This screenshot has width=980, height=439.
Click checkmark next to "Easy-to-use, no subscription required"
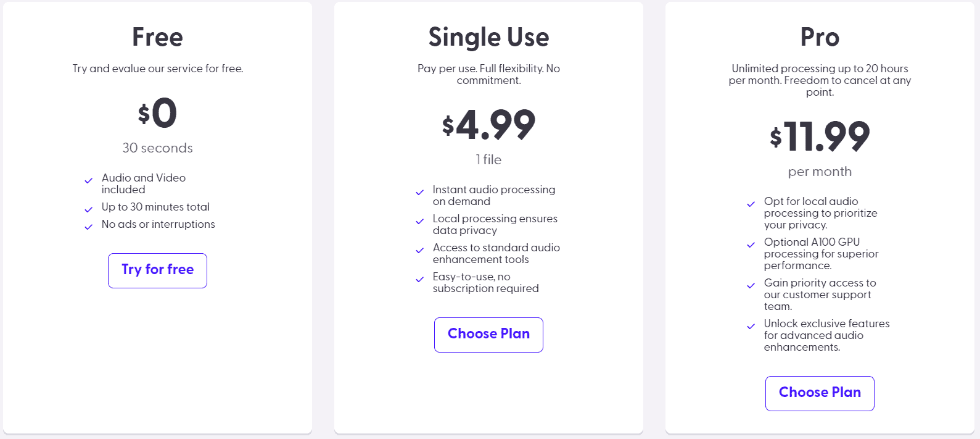tap(420, 278)
